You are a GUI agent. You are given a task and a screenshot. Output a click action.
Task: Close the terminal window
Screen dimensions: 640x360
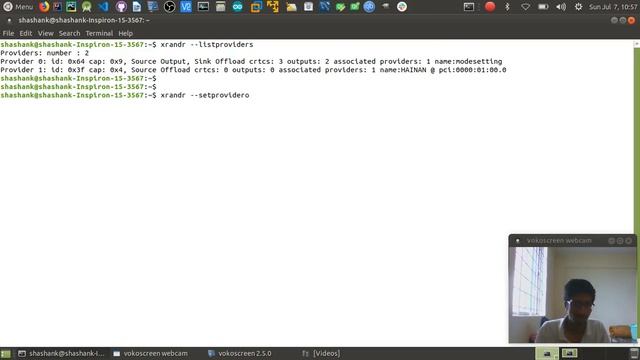(x=631, y=20)
